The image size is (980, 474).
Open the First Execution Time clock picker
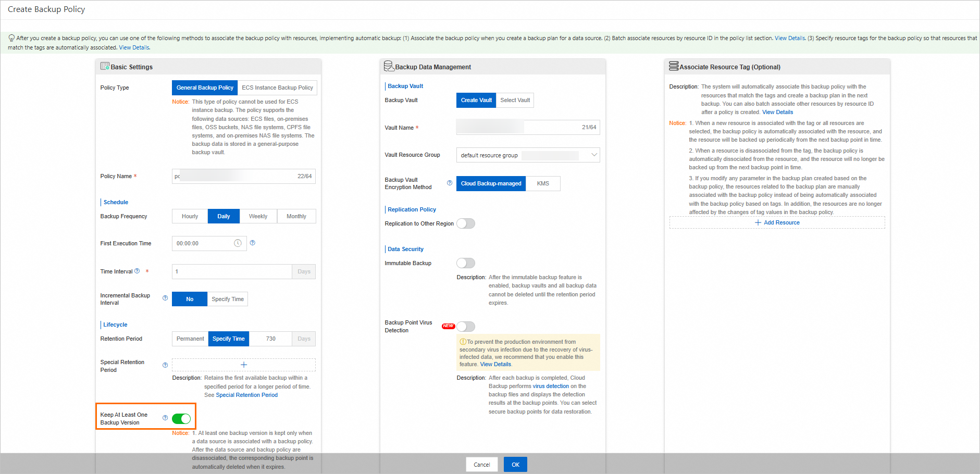coord(238,243)
